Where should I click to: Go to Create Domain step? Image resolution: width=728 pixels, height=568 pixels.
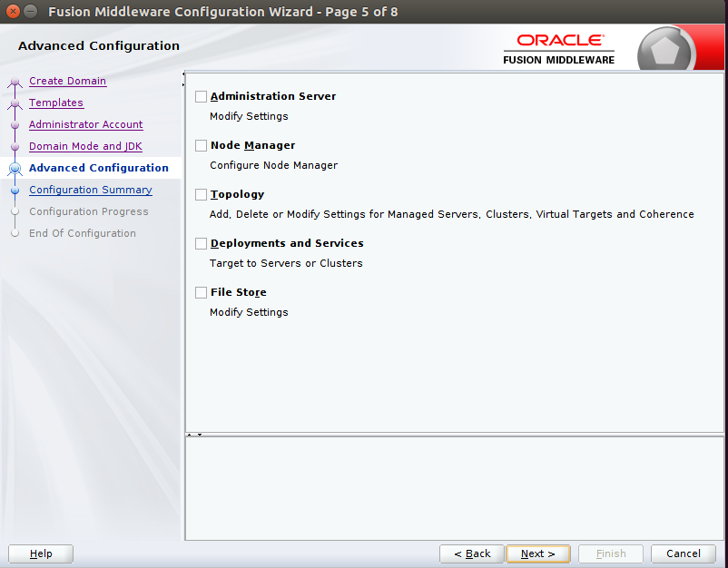[68, 81]
